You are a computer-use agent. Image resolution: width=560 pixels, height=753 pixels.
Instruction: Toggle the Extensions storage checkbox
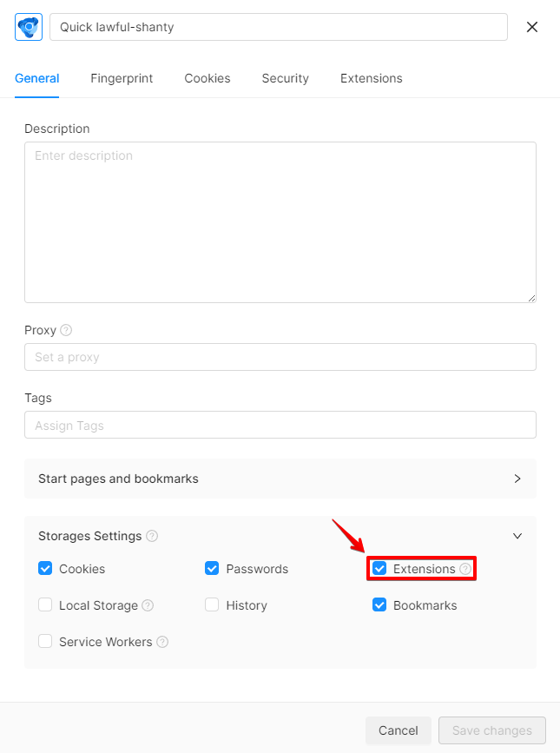(x=379, y=569)
